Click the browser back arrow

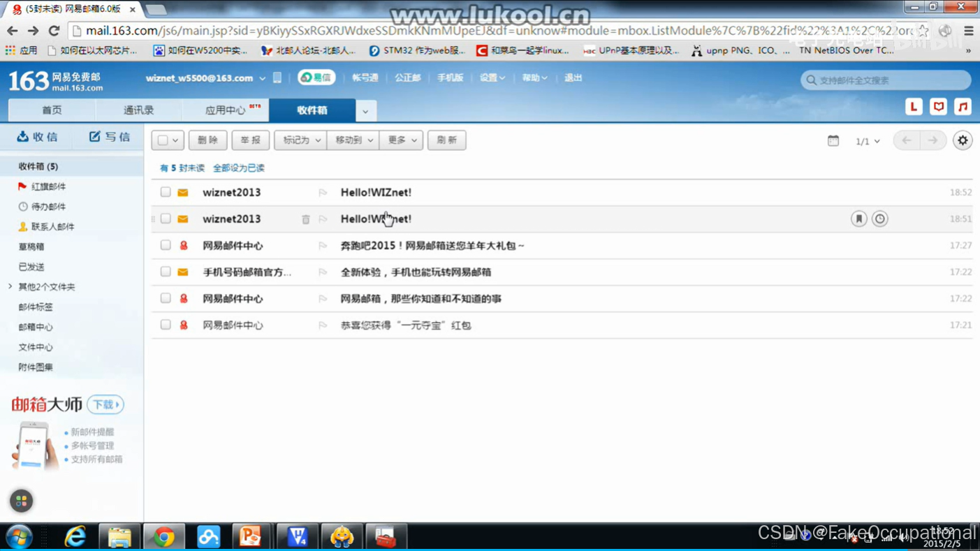12,31
